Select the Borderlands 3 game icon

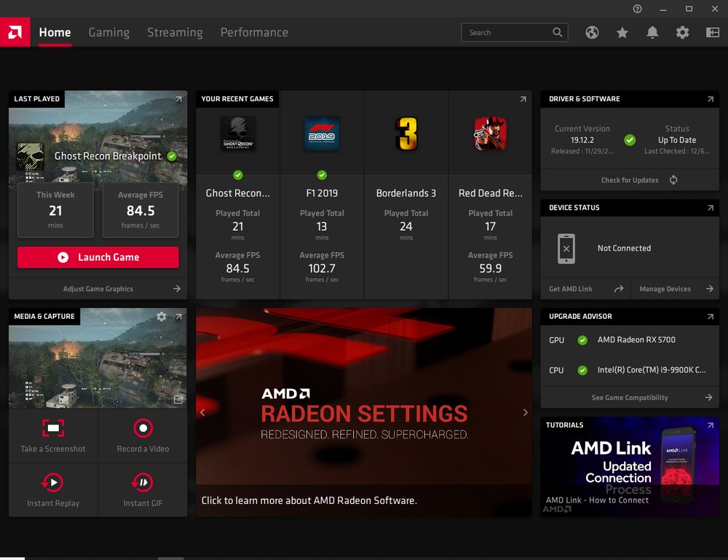[x=406, y=134]
